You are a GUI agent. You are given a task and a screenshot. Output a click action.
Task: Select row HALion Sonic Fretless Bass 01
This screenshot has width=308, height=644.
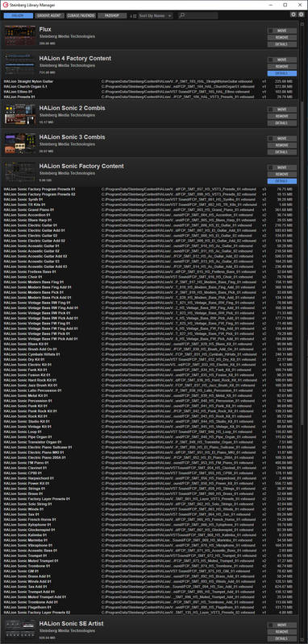150,271
